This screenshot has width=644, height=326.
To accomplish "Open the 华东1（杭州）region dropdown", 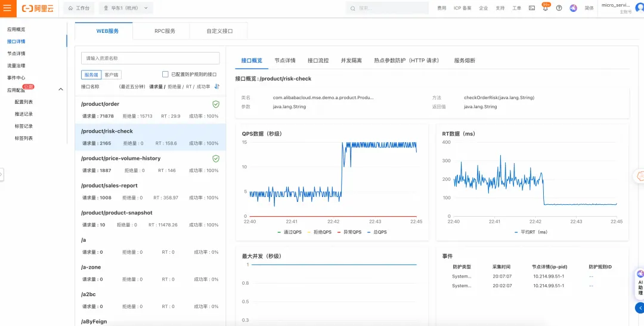I will tap(126, 8).
